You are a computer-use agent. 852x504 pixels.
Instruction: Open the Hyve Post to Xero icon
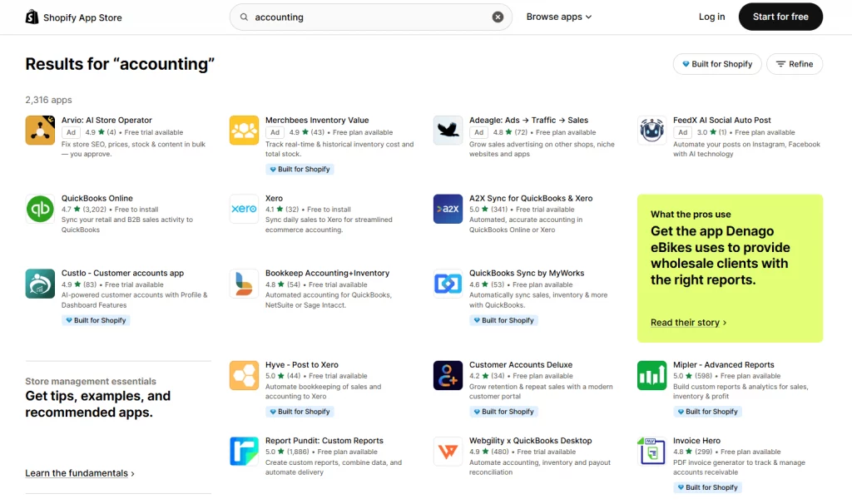pos(244,375)
